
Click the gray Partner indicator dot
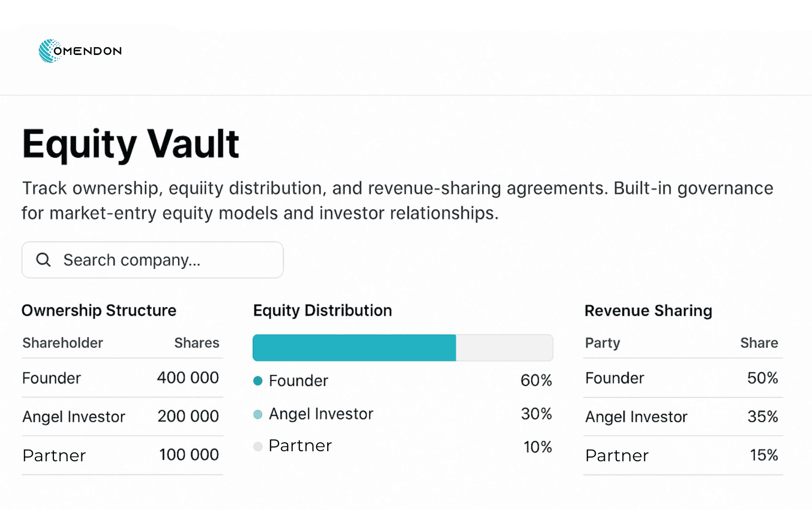(x=257, y=446)
